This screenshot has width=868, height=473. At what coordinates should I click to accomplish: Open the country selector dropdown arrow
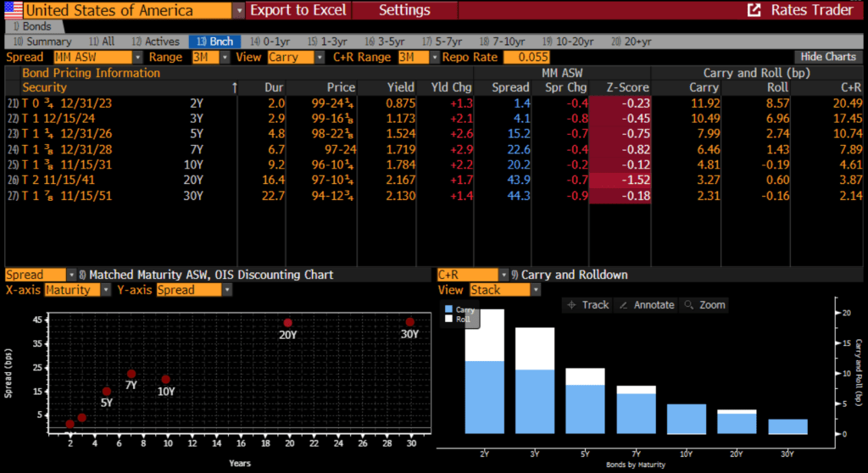[238, 10]
